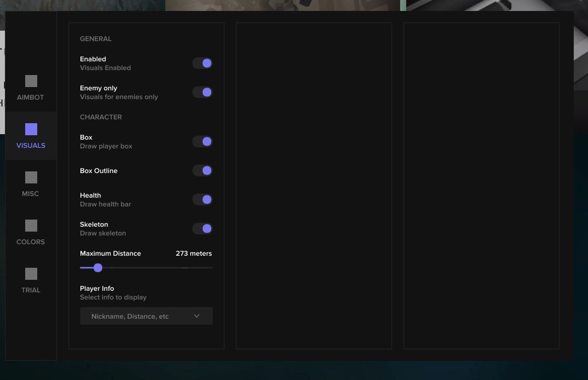The image size is (588, 380).
Task: Click the 273 meters distance value
Action: tap(193, 254)
